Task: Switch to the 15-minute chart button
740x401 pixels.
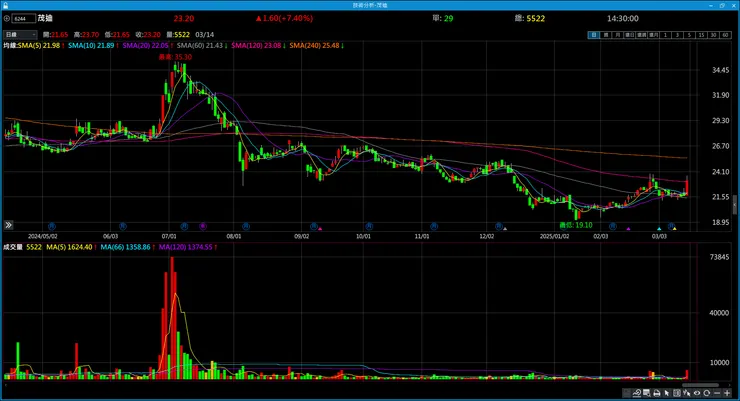Action: pyautogui.click(x=701, y=35)
